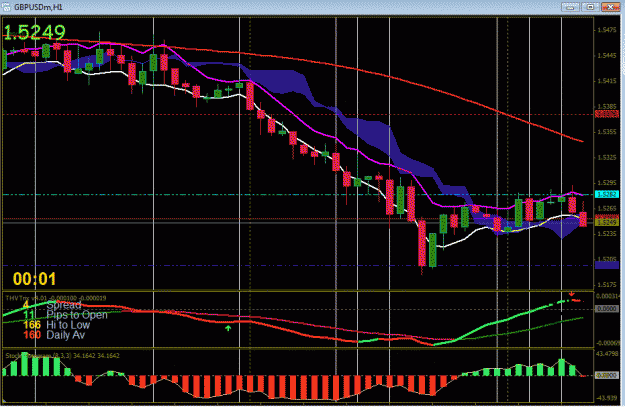
Task: Click the Stochastic histogram indicator label
Action: 62,355
